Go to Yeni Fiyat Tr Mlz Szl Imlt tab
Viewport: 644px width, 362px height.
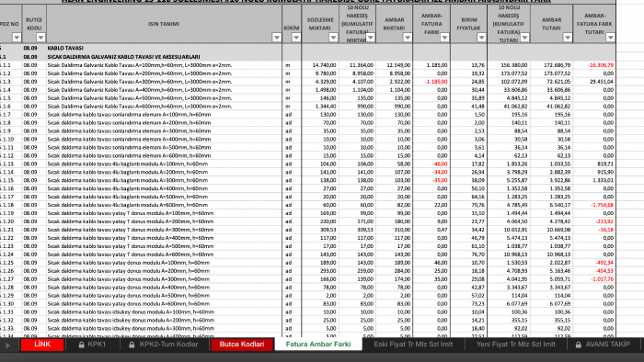point(516,345)
